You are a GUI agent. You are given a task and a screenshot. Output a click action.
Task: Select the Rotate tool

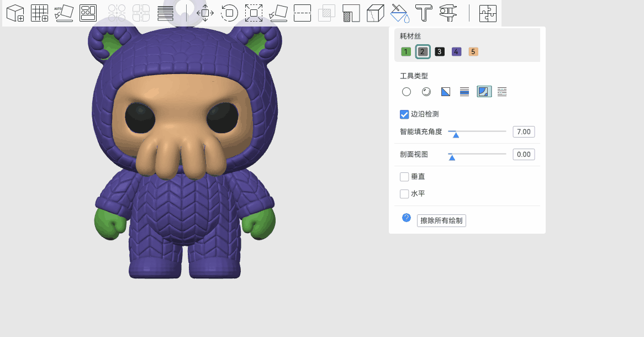(x=229, y=13)
